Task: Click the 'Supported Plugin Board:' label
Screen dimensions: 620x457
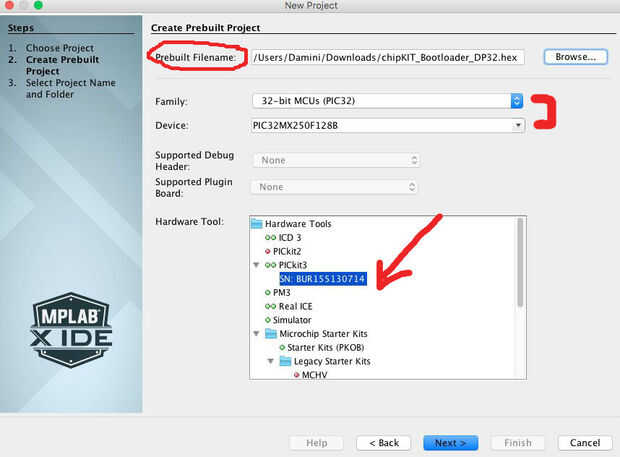Action: [x=194, y=187]
